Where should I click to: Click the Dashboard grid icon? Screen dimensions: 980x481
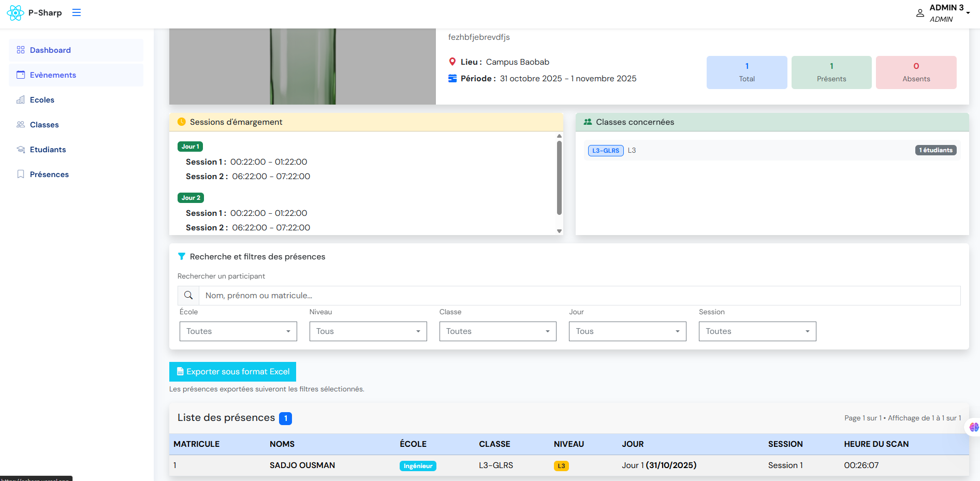pyautogui.click(x=21, y=50)
